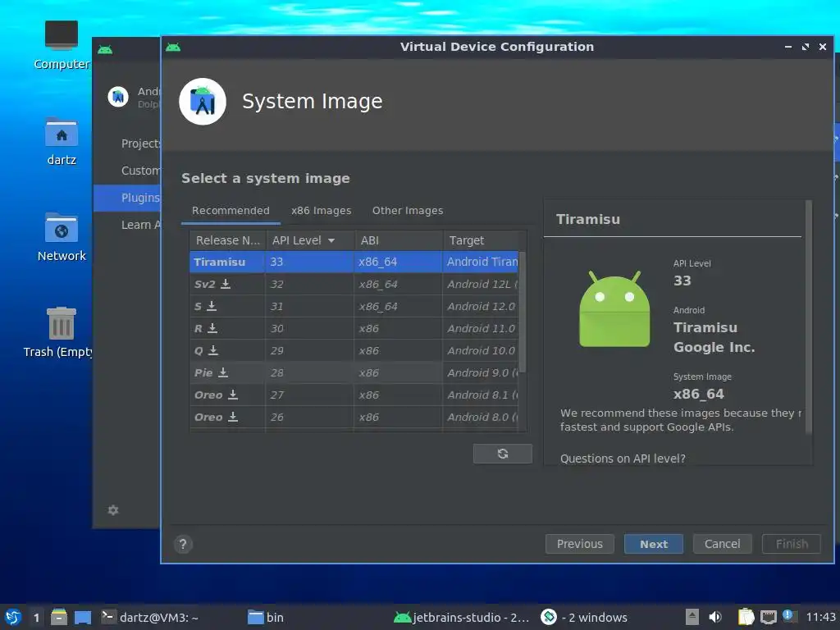Open file manager icon in taskbar

tap(59, 617)
